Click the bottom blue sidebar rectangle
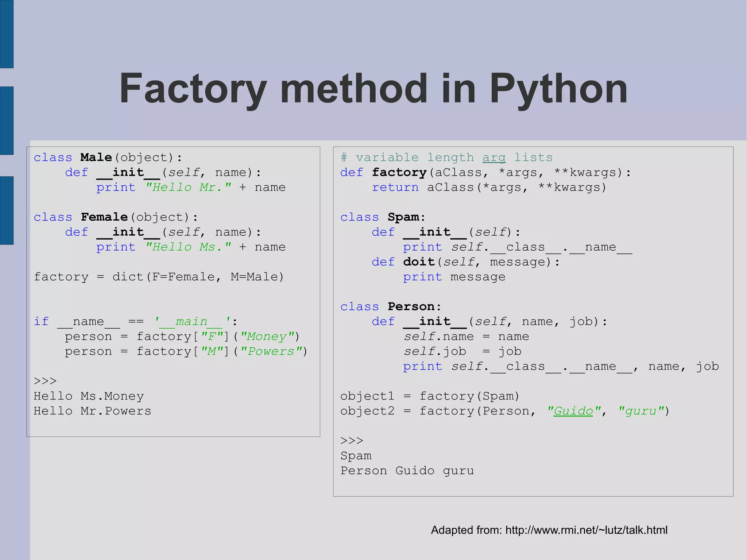 tap(7, 210)
